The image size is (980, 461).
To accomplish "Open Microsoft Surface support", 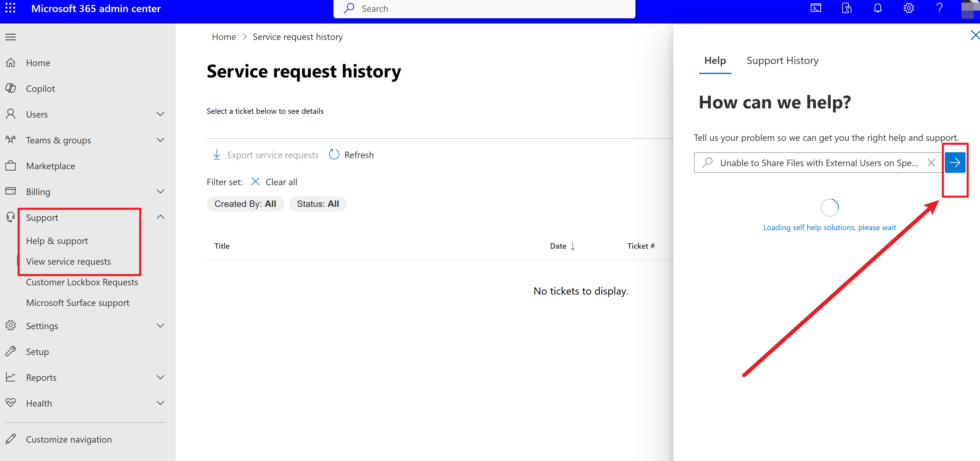I will point(78,303).
